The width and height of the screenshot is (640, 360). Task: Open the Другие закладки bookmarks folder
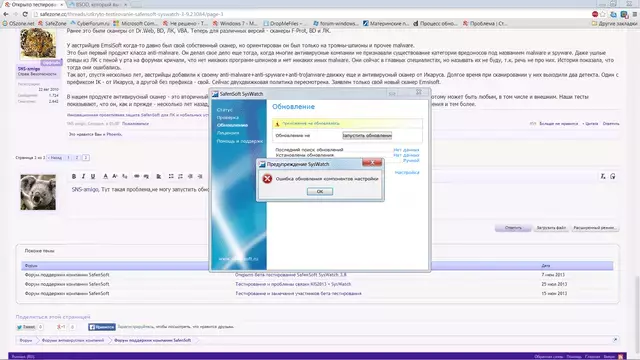pyautogui.click(x=614, y=24)
